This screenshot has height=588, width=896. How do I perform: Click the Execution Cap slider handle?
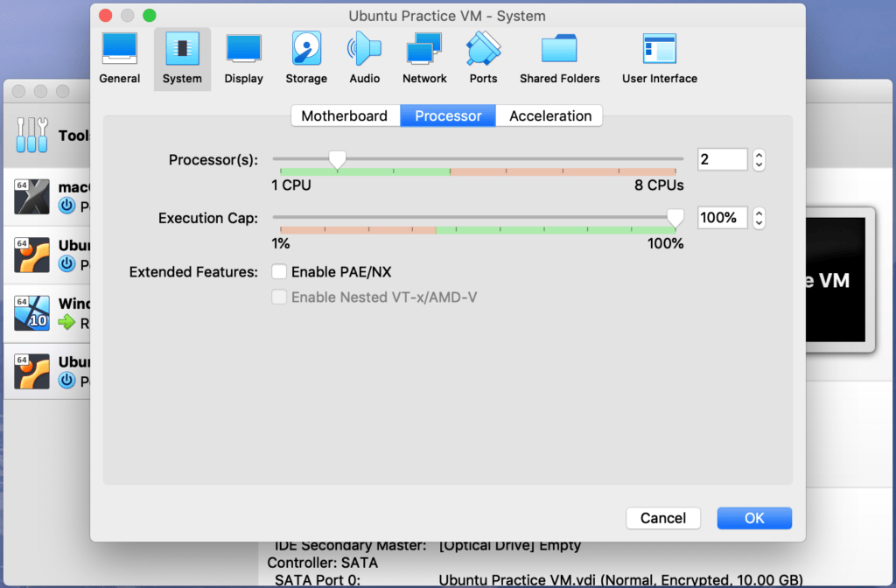675,218
